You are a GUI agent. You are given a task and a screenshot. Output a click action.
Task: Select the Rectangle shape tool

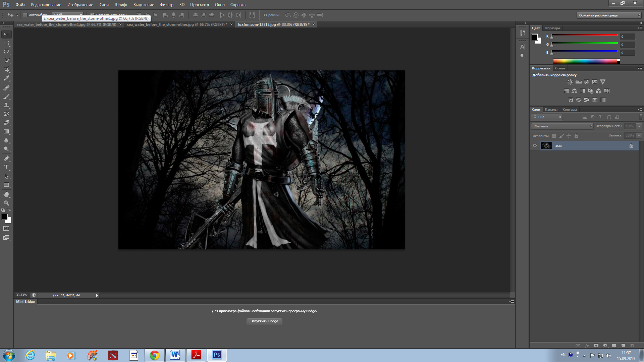[x=6, y=185]
